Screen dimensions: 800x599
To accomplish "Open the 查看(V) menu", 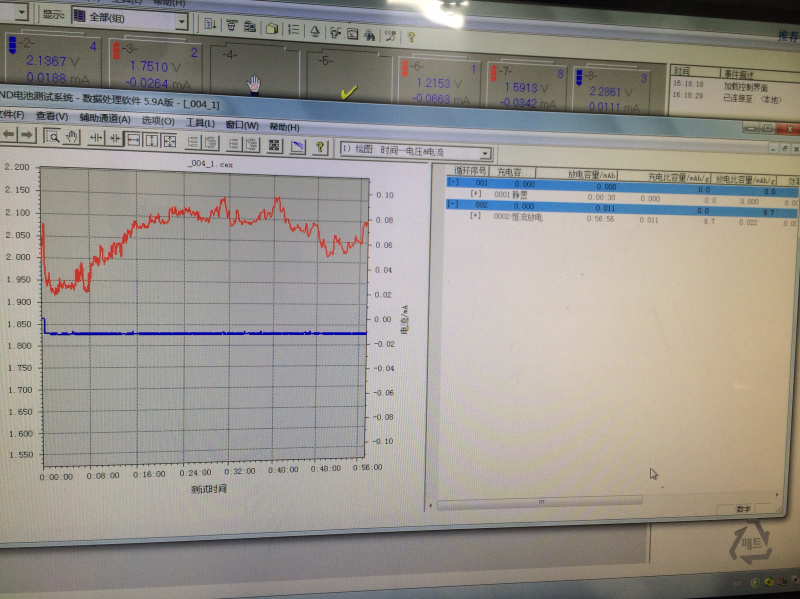I will tap(52, 116).
